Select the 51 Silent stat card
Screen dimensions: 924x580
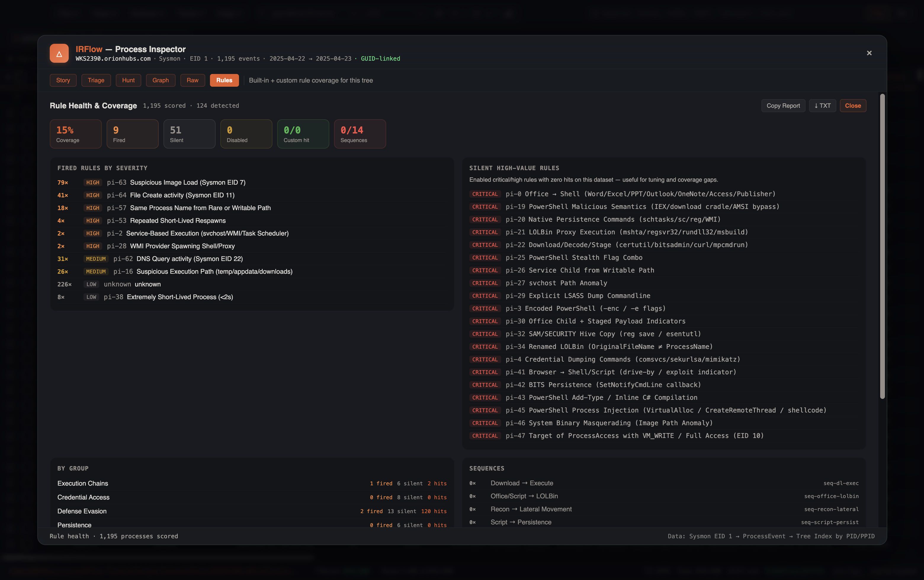tap(189, 134)
